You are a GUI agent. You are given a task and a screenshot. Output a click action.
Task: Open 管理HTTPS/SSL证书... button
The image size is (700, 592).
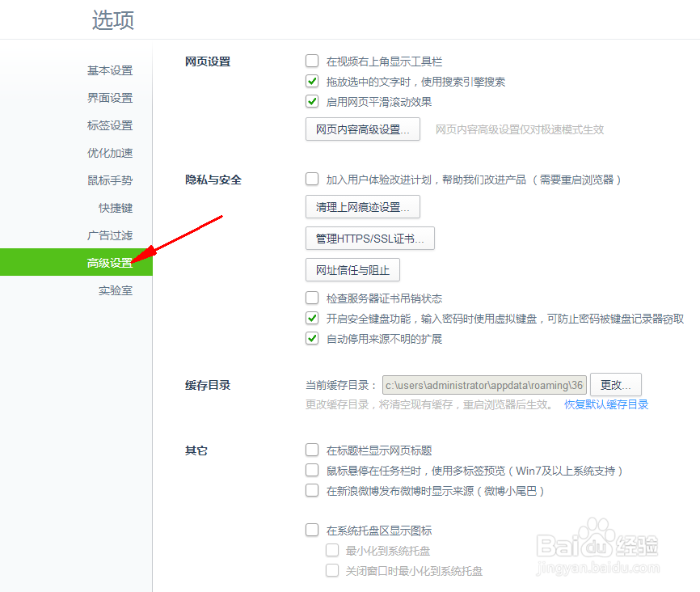pos(369,239)
